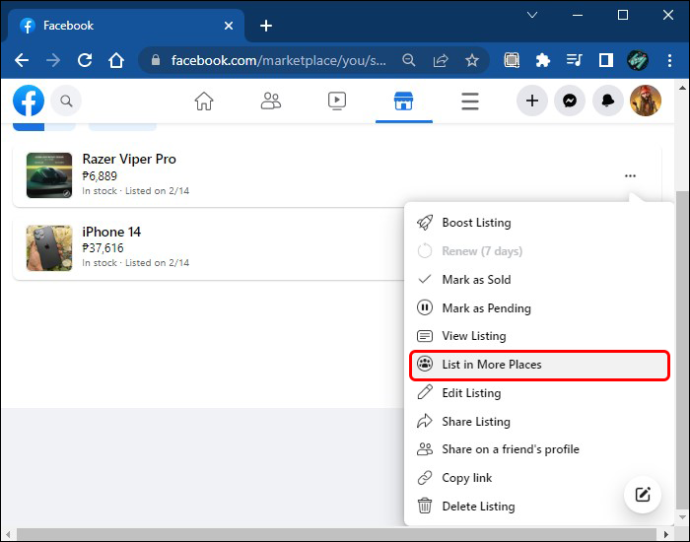Click the ₱37,616 price text
Image resolution: width=690 pixels, height=542 pixels.
pos(103,248)
